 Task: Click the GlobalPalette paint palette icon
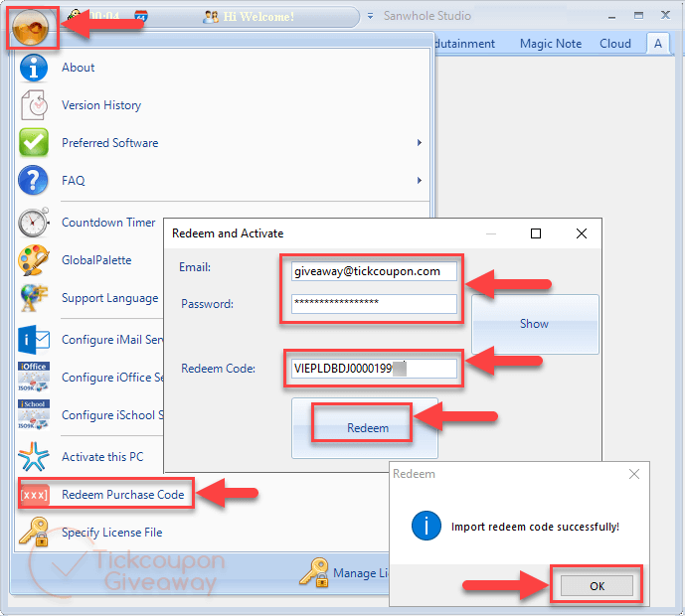pyautogui.click(x=34, y=259)
